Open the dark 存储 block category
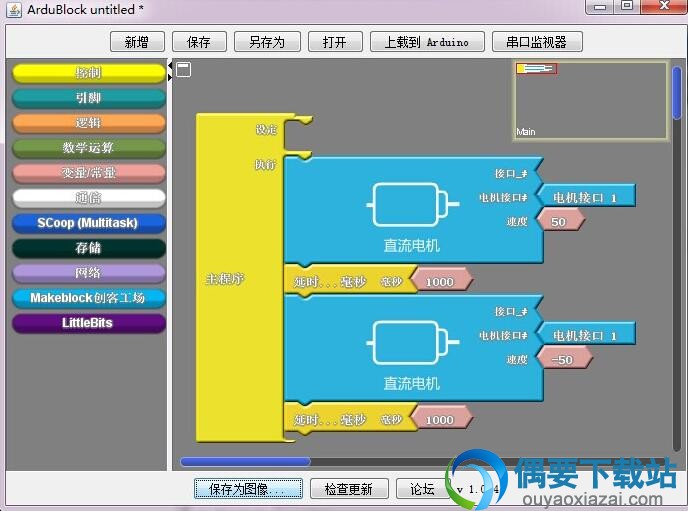The width and height of the screenshot is (688, 511). point(89,248)
